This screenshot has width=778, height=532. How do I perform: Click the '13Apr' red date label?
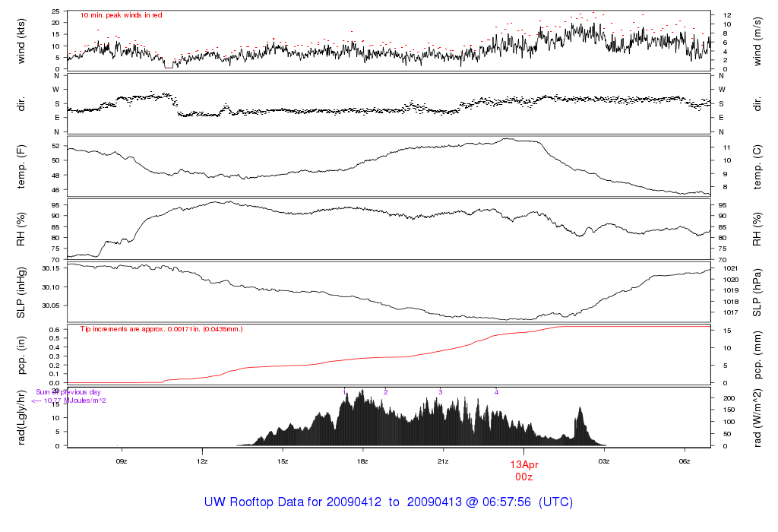click(x=524, y=465)
